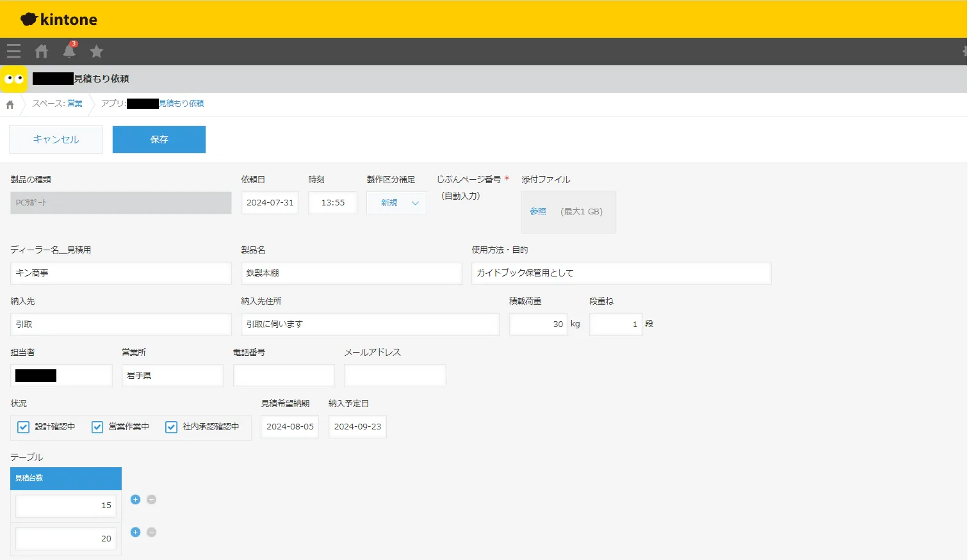Remove the table row containing 15
The width and height of the screenshot is (971, 560).
pos(151,500)
